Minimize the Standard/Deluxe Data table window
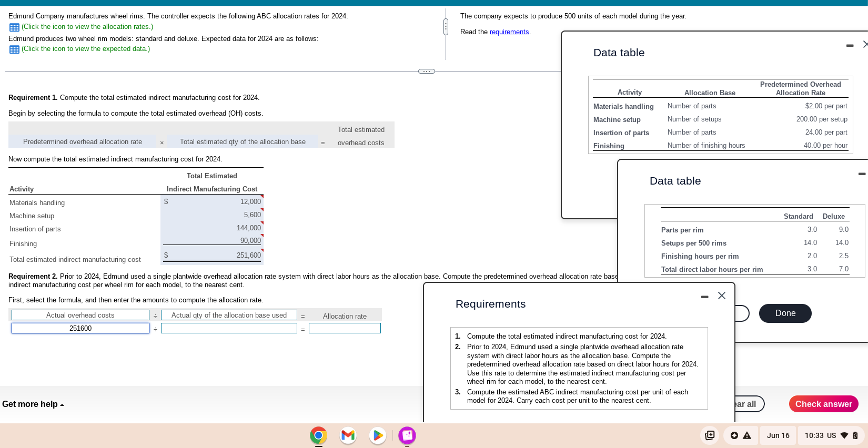 pyautogui.click(x=862, y=174)
